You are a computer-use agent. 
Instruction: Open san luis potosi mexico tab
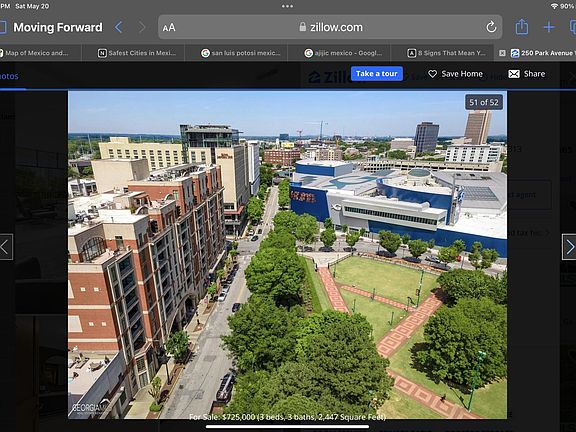(x=241, y=53)
